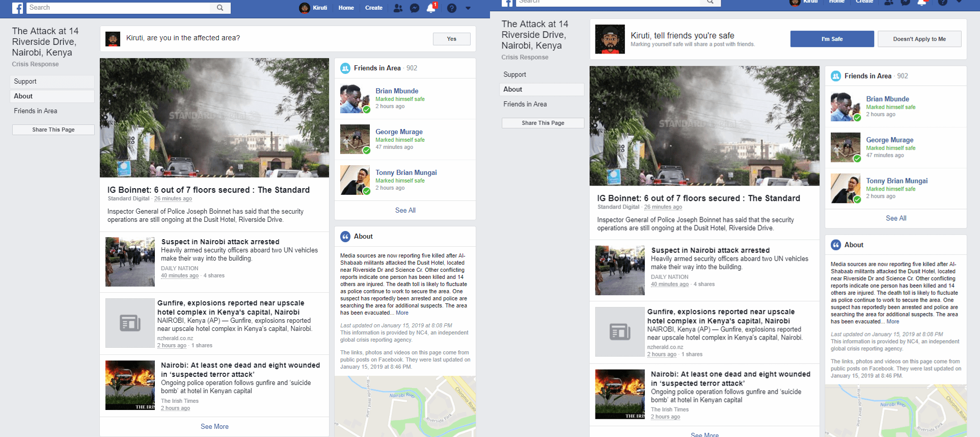The width and height of the screenshot is (980, 437).
Task: Open Nairobi At least one dead headline, left
Action: click(x=240, y=370)
